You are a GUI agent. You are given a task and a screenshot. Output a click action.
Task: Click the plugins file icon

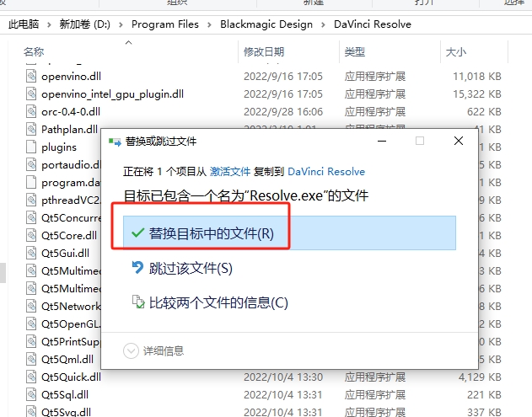click(x=32, y=147)
